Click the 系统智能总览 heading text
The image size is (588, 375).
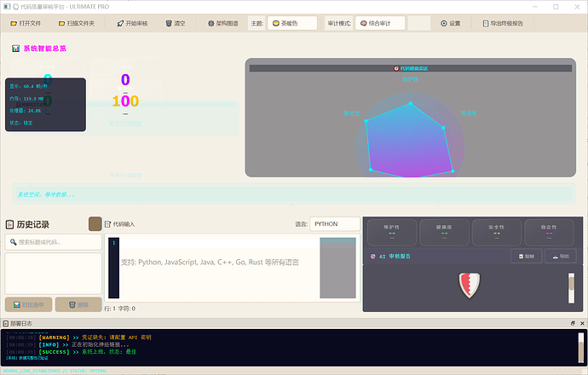click(x=44, y=49)
